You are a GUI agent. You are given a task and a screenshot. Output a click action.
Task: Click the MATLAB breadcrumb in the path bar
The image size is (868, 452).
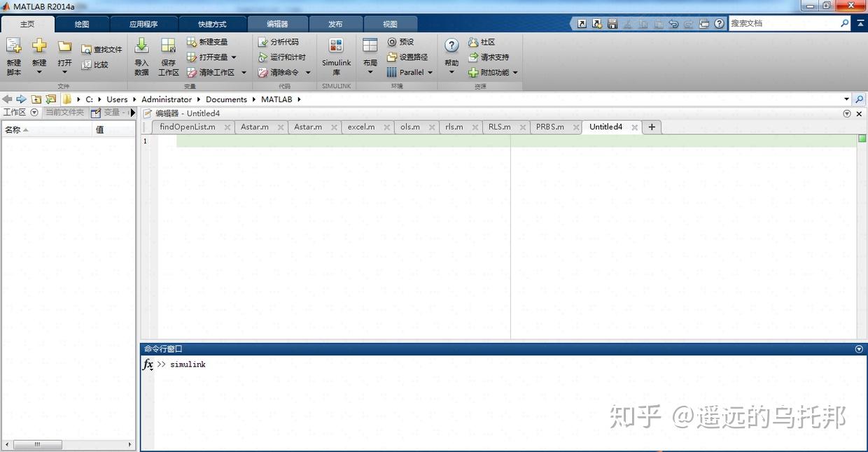[277, 99]
